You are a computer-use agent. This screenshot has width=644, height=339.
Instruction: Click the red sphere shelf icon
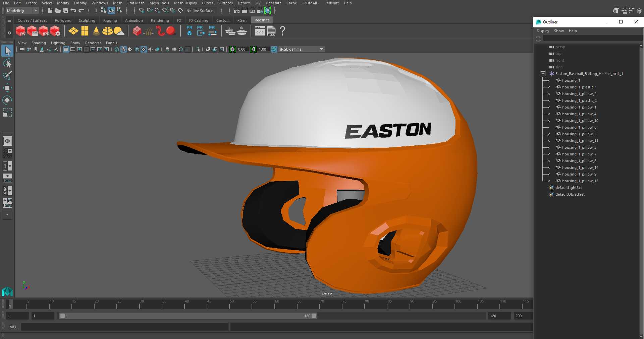[171, 31]
